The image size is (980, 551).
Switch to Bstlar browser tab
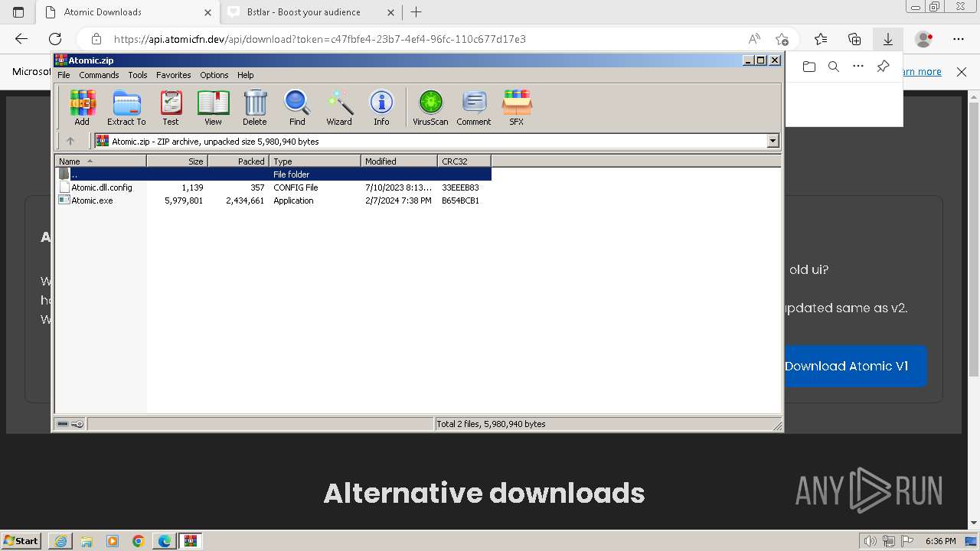point(312,12)
